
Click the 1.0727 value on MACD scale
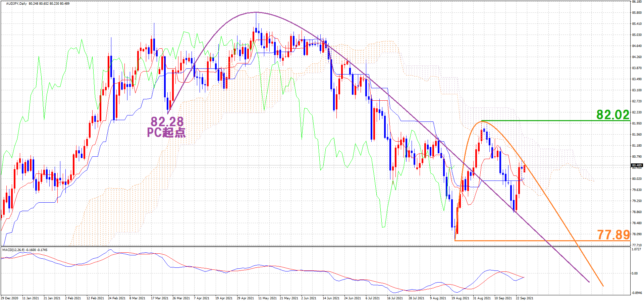tap(636, 249)
